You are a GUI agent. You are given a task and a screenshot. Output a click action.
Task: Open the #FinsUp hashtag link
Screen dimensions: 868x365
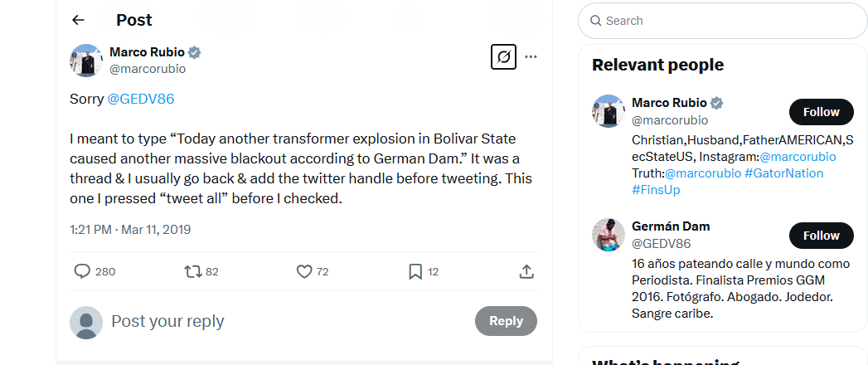(x=657, y=190)
